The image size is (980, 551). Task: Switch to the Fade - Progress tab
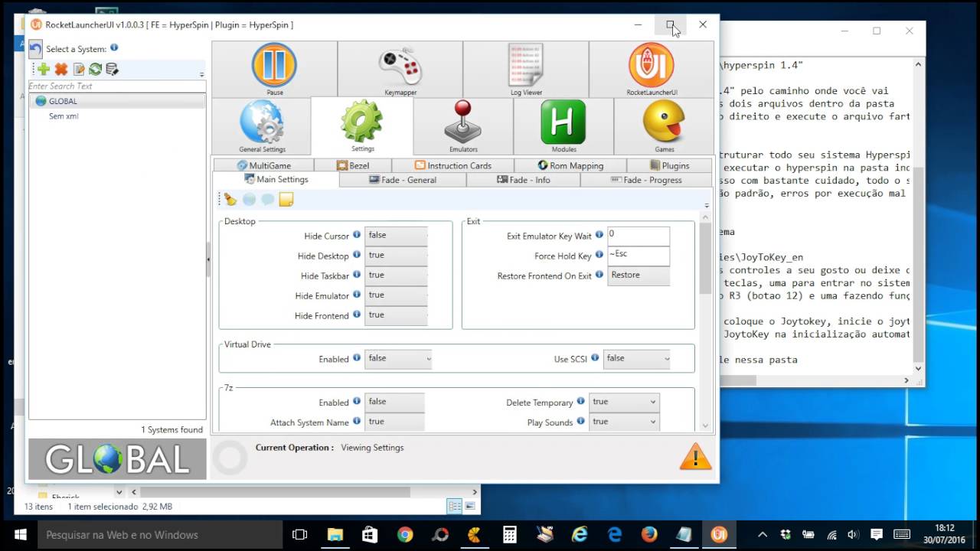(646, 180)
